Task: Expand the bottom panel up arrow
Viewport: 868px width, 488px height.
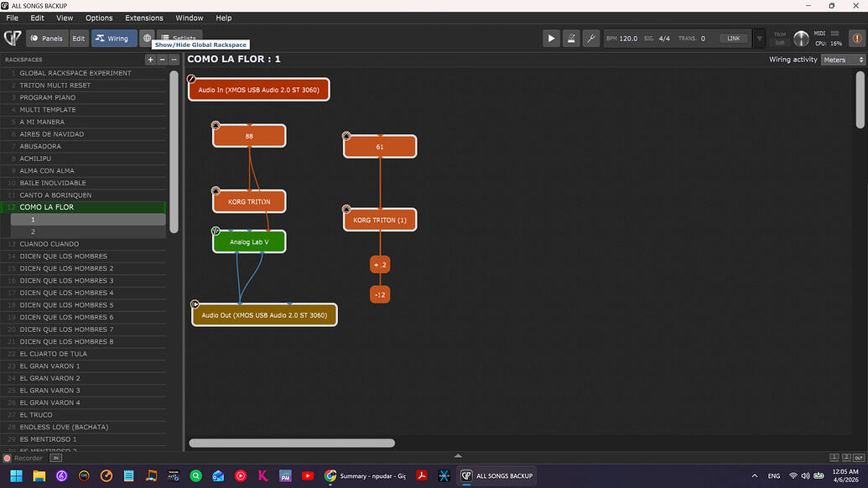Action: click(x=458, y=455)
